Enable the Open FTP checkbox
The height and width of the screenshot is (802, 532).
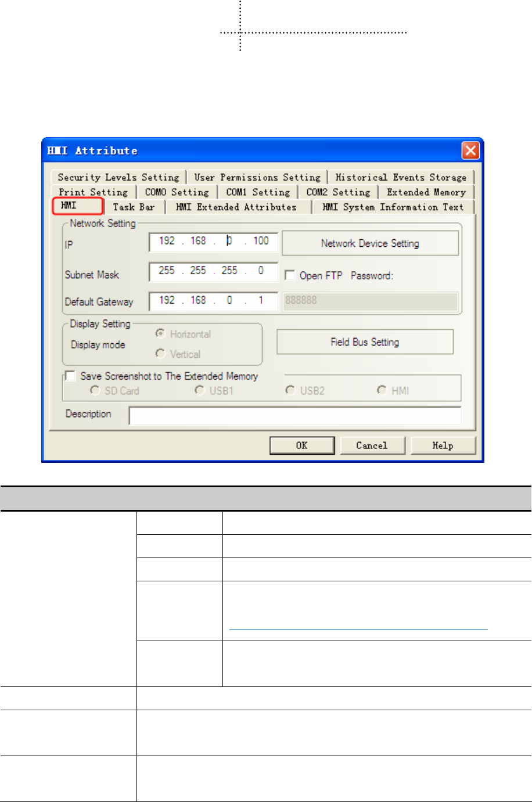coord(290,275)
